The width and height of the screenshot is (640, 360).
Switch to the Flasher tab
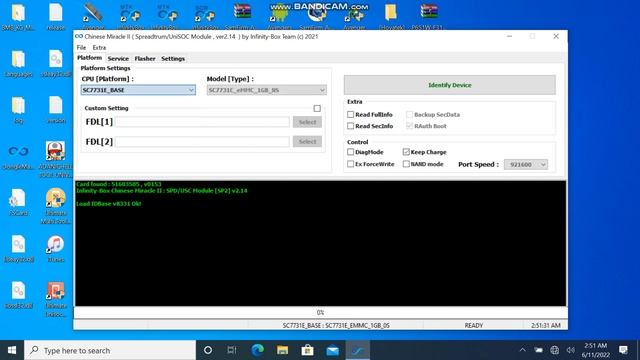(x=145, y=58)
